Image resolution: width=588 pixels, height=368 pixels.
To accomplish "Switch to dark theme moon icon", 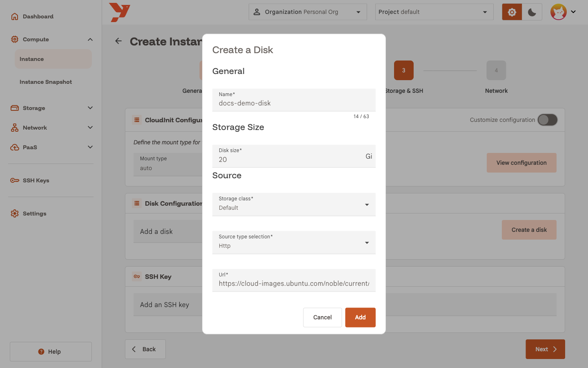I will [x=532, y=12].
